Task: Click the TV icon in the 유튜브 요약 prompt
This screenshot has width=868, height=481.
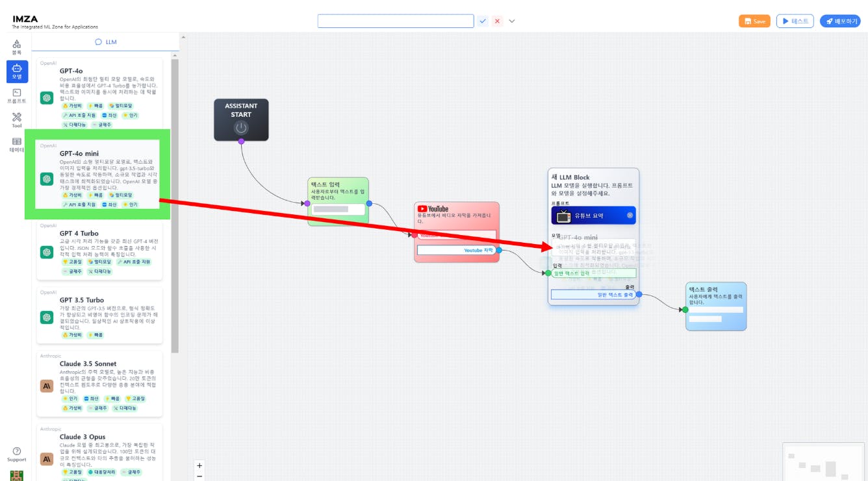Action: [563, 216]
